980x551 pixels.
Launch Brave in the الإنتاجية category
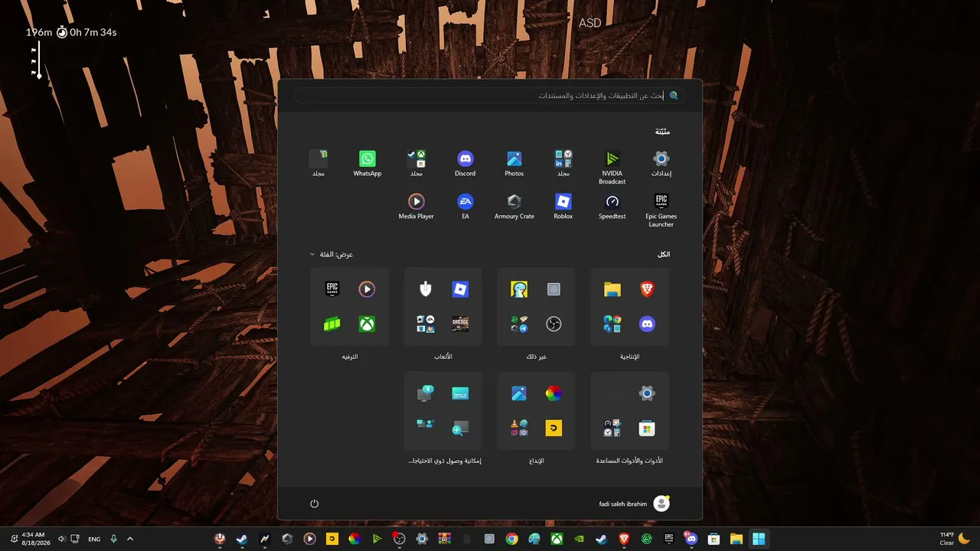(647, 289)
